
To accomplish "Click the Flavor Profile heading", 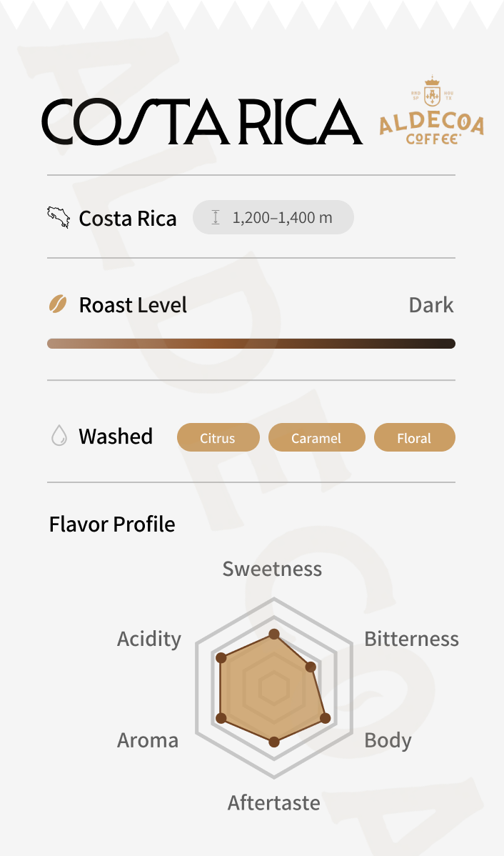I will pos(112,524).
